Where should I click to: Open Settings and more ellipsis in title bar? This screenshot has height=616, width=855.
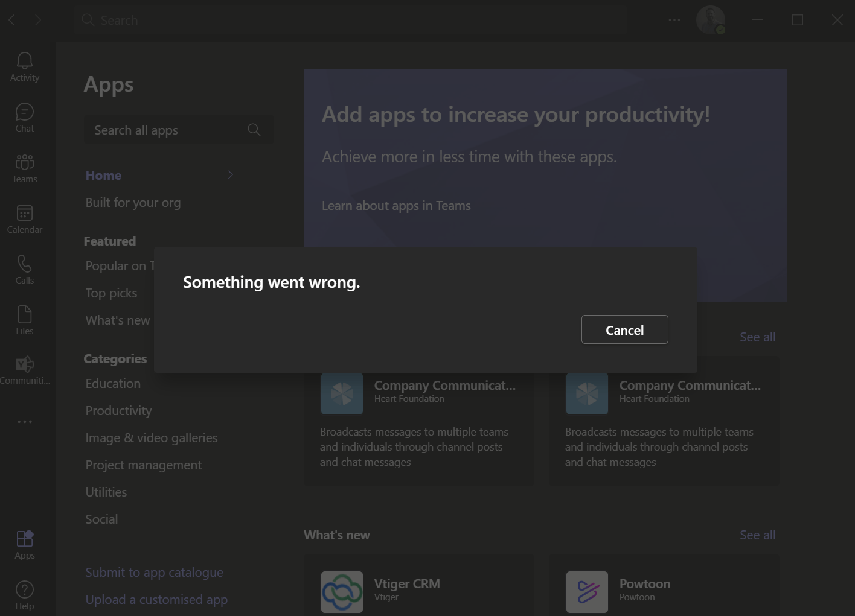[x=674, y=20]
